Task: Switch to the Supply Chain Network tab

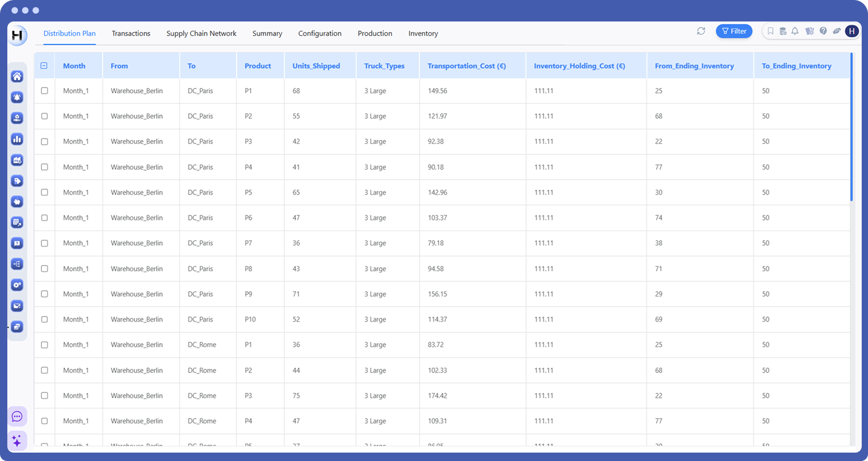Action: [201, 34]
